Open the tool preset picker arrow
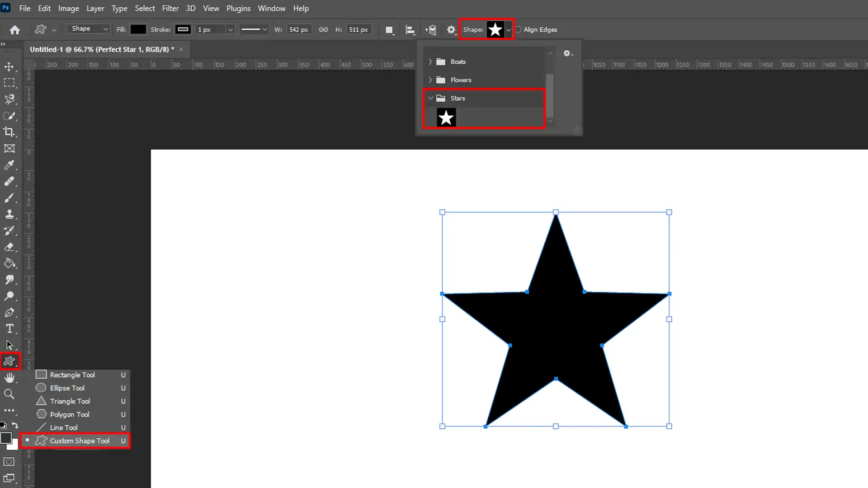The width and height of the screenshot is (868, 488). 54,30
